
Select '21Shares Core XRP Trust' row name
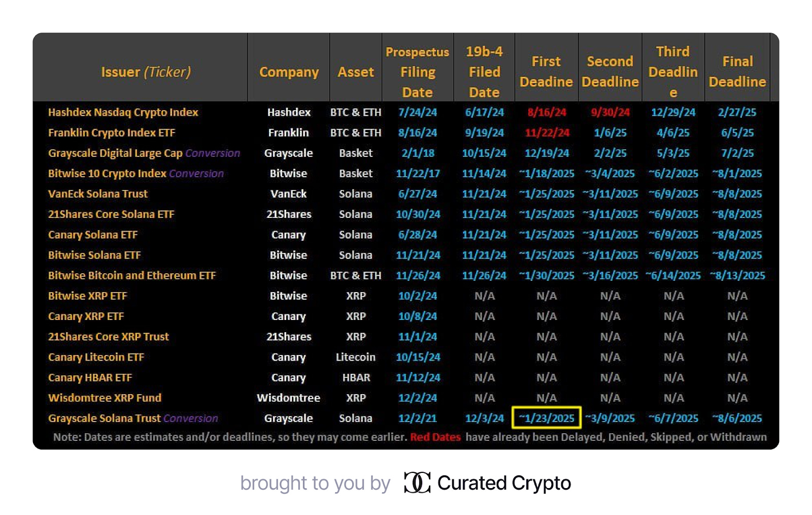click(108, 336)
